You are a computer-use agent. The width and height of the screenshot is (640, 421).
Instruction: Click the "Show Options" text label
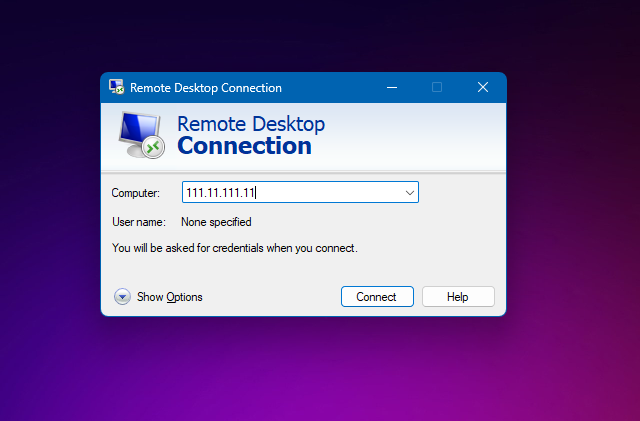[169, 297]
